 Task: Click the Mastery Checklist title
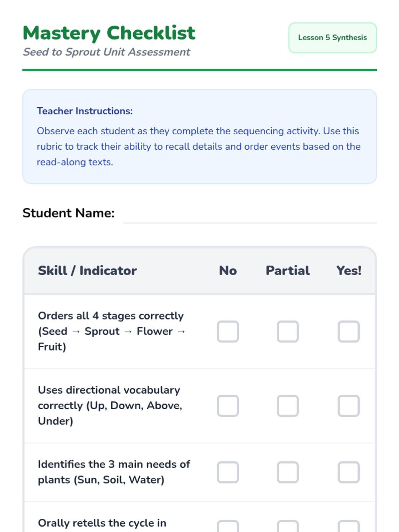point(109,33)
